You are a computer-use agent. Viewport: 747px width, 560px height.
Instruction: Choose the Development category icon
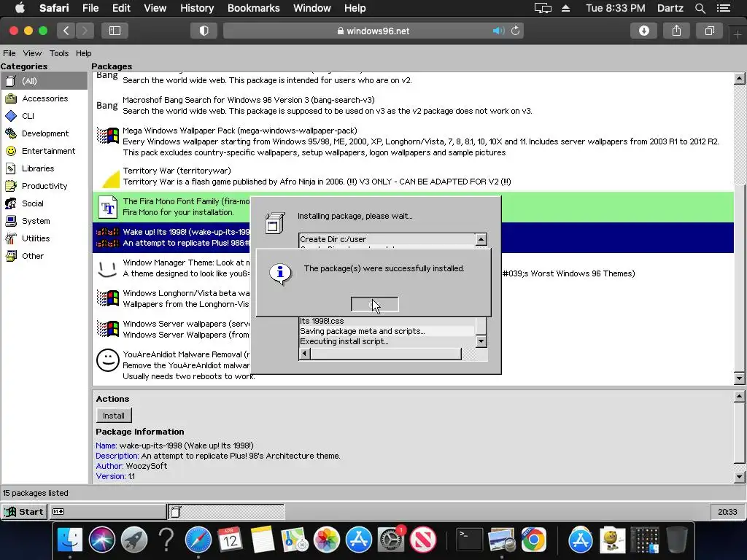coord(11,133)
